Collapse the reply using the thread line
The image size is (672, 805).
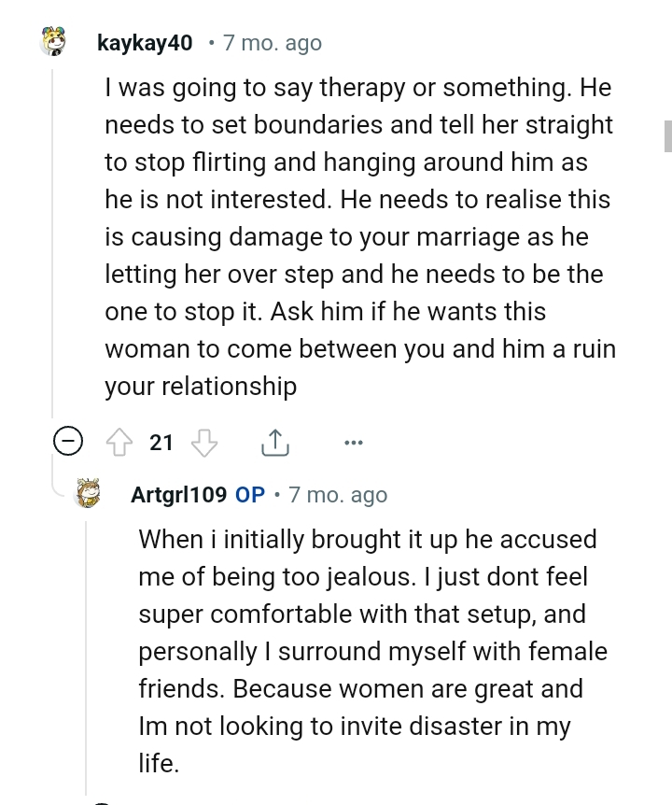pos(87,654)
